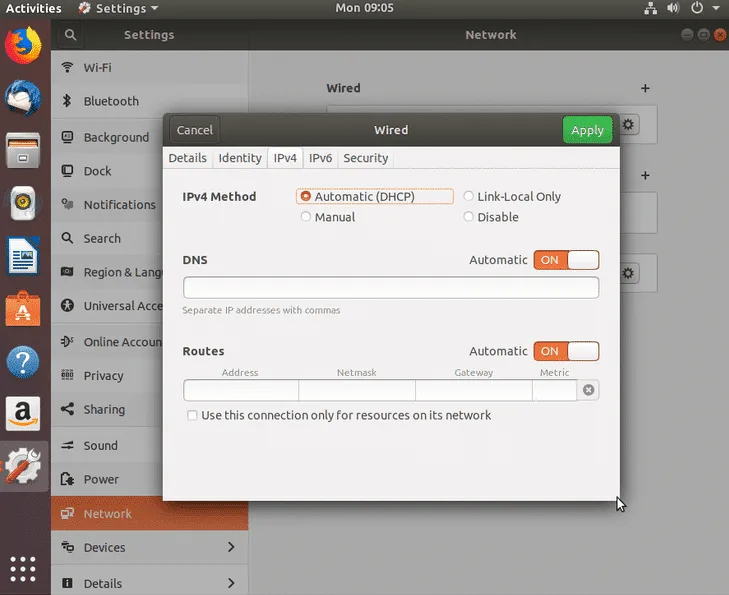Viewport: 729px width, 595px height.
Task: Choose Link-Local Only method
Action: click(x=512, y=197)
